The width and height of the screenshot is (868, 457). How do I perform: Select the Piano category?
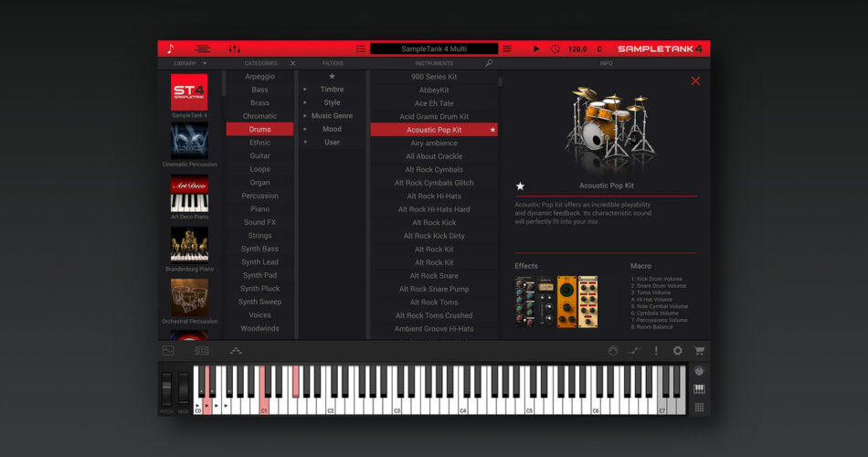pyautogui.click(x=259, y=209)
